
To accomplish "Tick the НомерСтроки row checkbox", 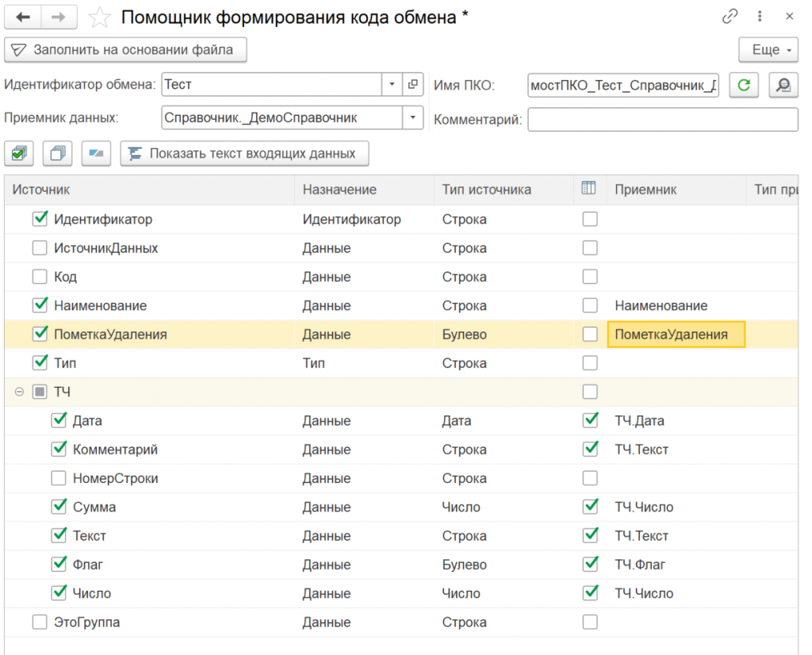I will click(x=59, y=478).
